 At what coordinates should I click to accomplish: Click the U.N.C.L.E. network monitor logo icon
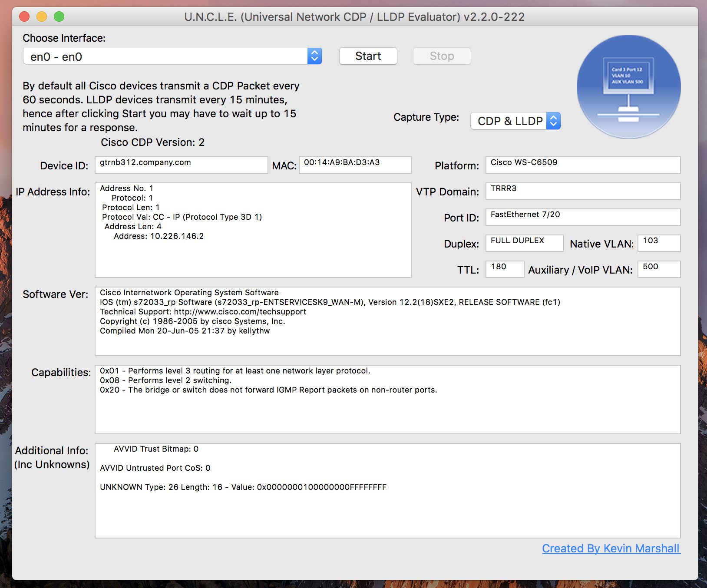tap(628, 87)
